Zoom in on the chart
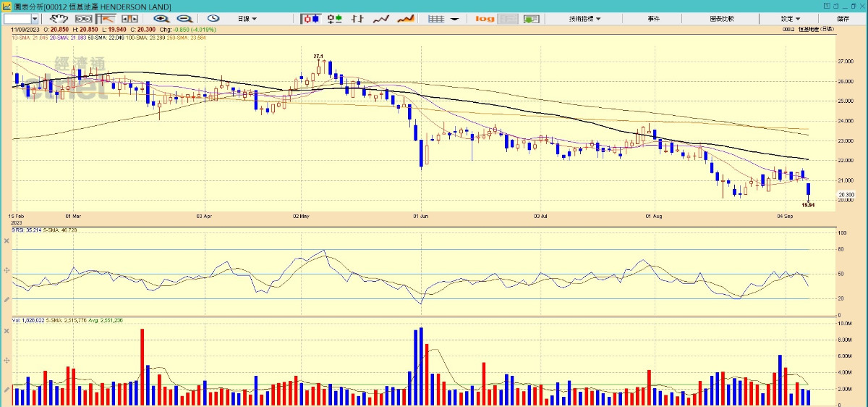This screenshot has height=407, width=868. pyautogui.click(x=161, y=19)
